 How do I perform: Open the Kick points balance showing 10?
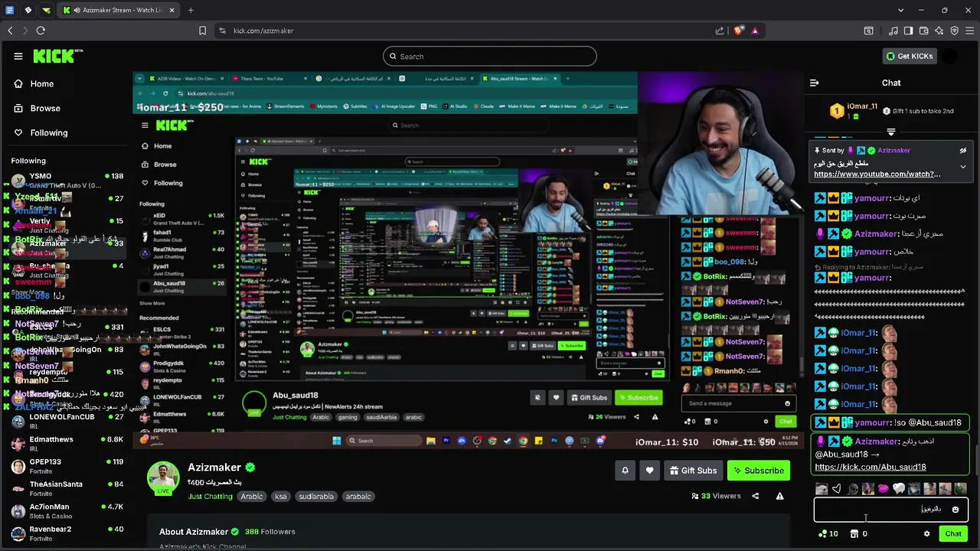(x=828, y=533)
